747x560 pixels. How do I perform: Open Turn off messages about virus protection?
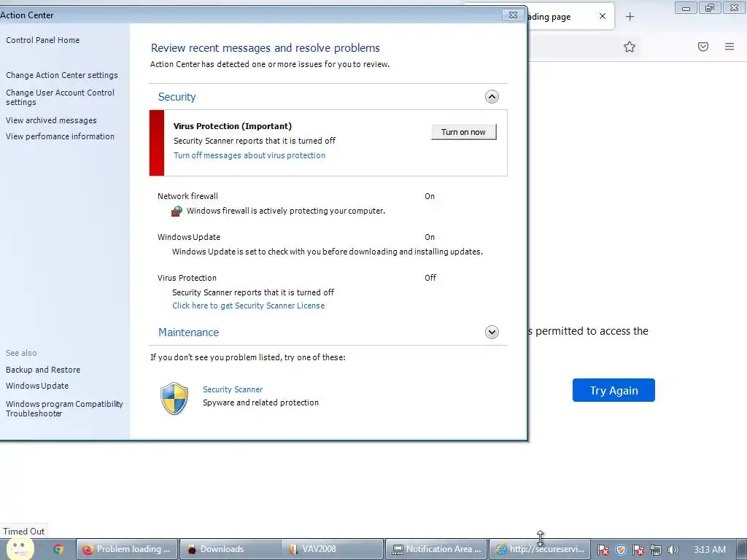tap(249, 155)
